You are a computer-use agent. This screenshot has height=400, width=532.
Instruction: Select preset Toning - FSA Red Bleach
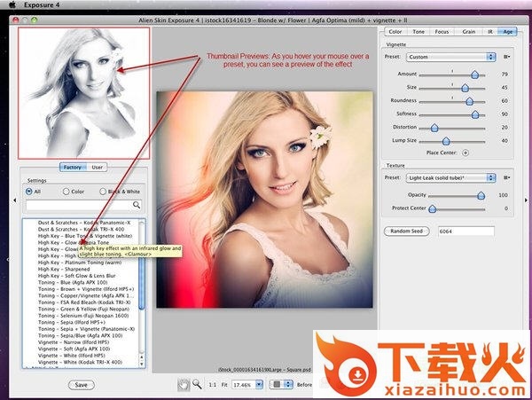[x=84, y=302]
